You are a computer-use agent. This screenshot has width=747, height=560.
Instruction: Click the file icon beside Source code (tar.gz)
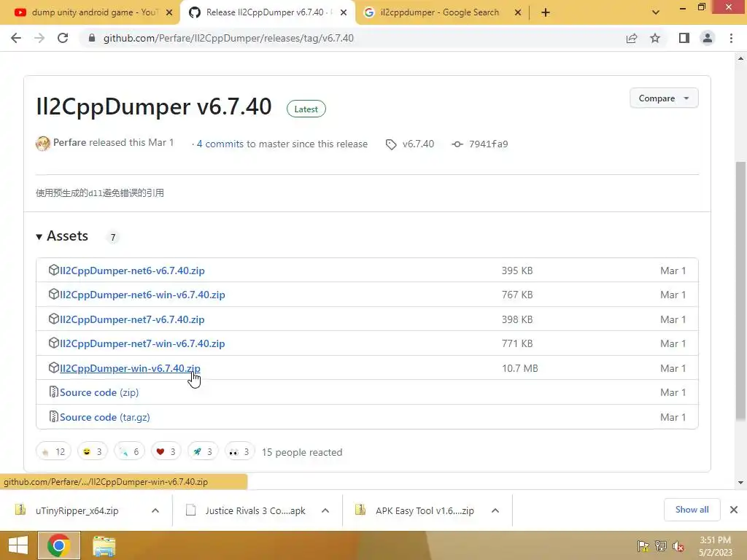[x=53, y=416]
